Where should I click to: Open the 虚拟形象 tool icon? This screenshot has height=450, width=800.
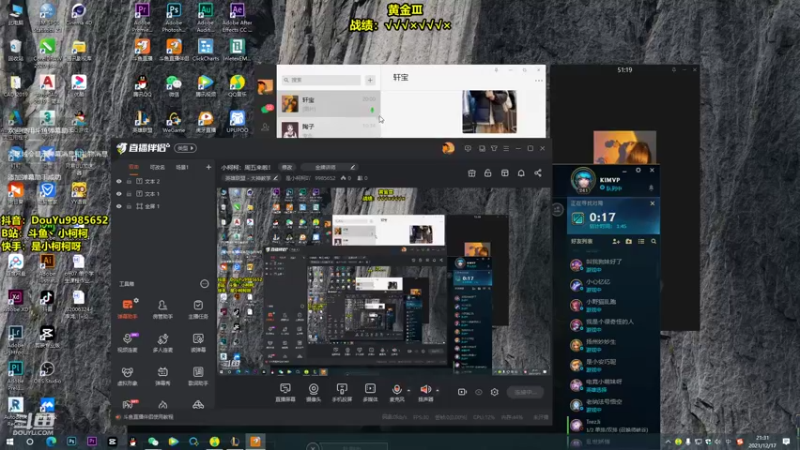128,375
